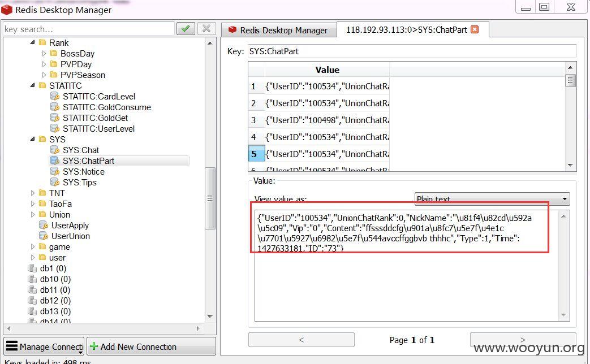Viewport: 590px width, 364px height.
Task: Click the db1 database icon
Action: tap(32, 268)
